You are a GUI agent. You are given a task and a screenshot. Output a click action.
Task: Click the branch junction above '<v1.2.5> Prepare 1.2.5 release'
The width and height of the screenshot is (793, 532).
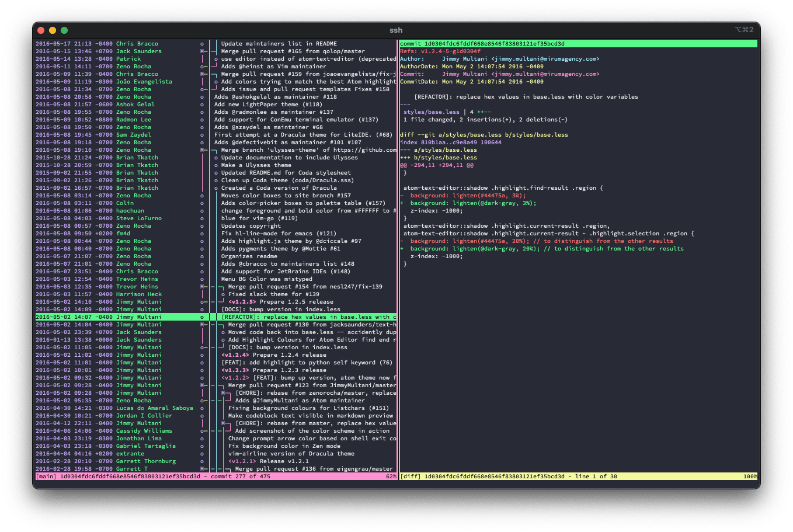click(222, 301)
